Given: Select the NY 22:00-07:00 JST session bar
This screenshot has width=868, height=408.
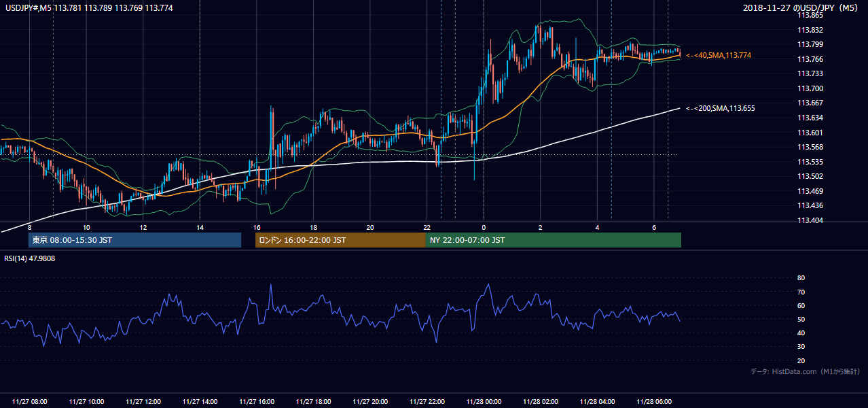Looking at the screenshot, I should (x=554, y=240).
